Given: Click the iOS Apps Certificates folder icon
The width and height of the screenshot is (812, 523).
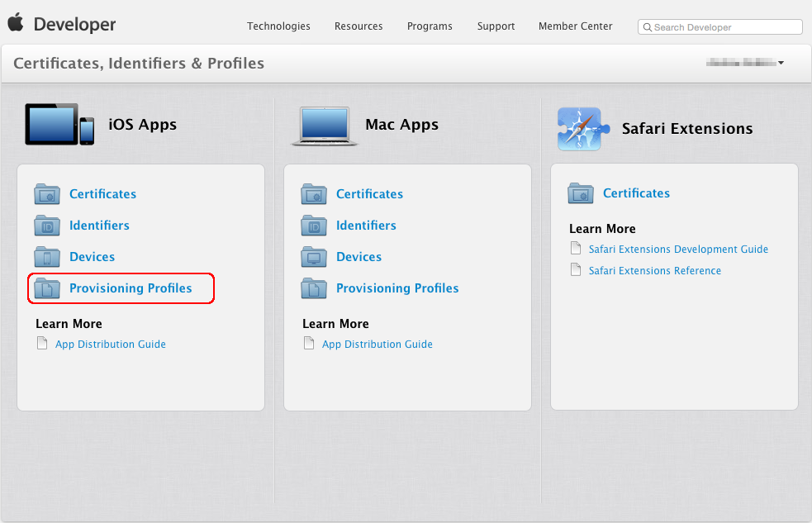Looking at the screenshot, I should tap(47, 194).
